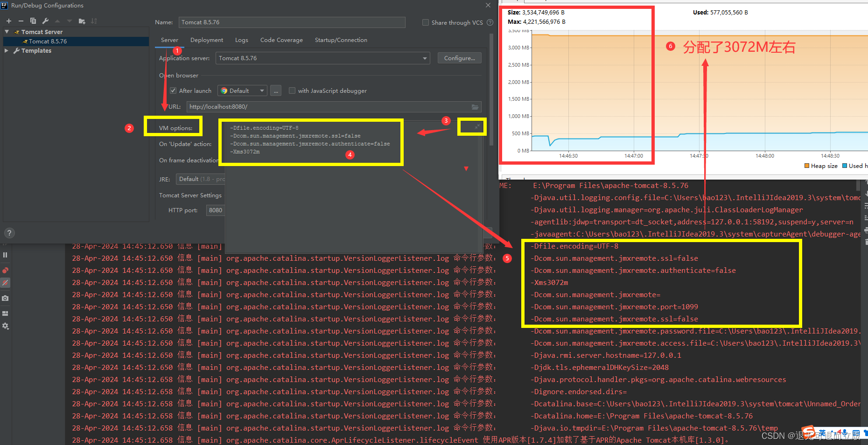This screenshot has height=445, width=868.
Task: Click the camera thread dump icon
Action: [x=5, y=298]
